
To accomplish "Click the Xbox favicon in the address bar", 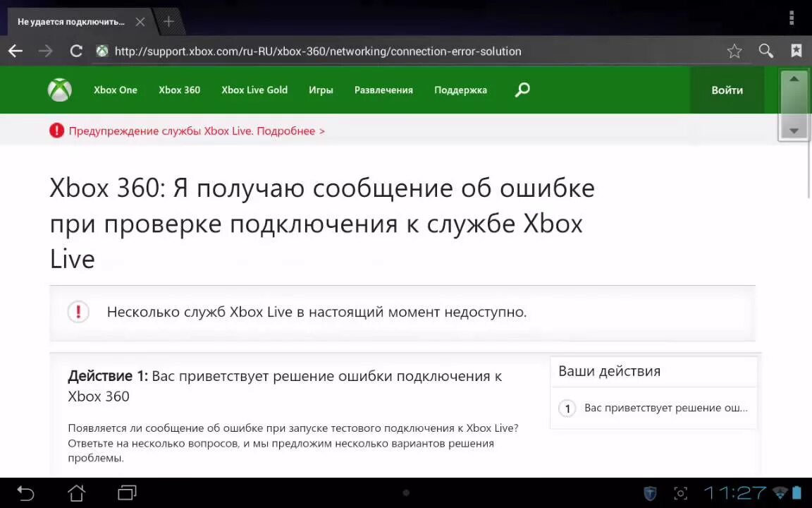I will pyautogui.click(x=102, y=51).
